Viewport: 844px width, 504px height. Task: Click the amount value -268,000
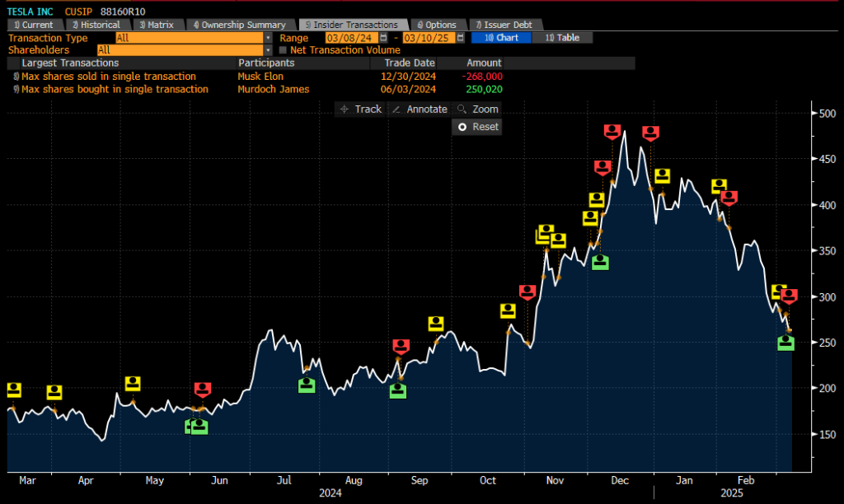pyautogui.click(x=482, y=77)
